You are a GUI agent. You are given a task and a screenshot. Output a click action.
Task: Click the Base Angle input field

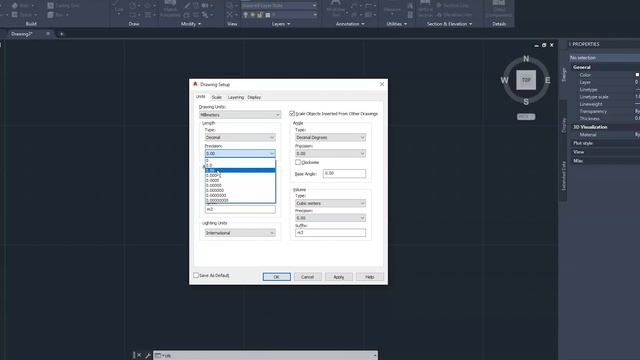(x=344, y=173)
